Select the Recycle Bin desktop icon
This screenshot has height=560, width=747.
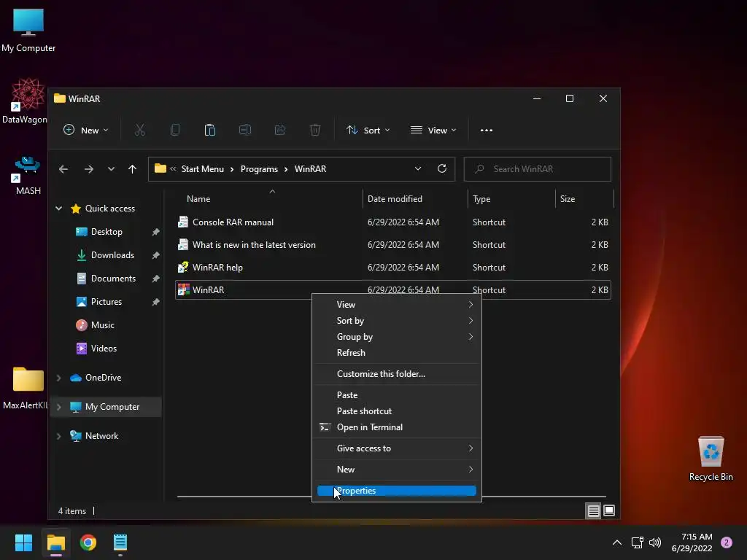(711, 459)
